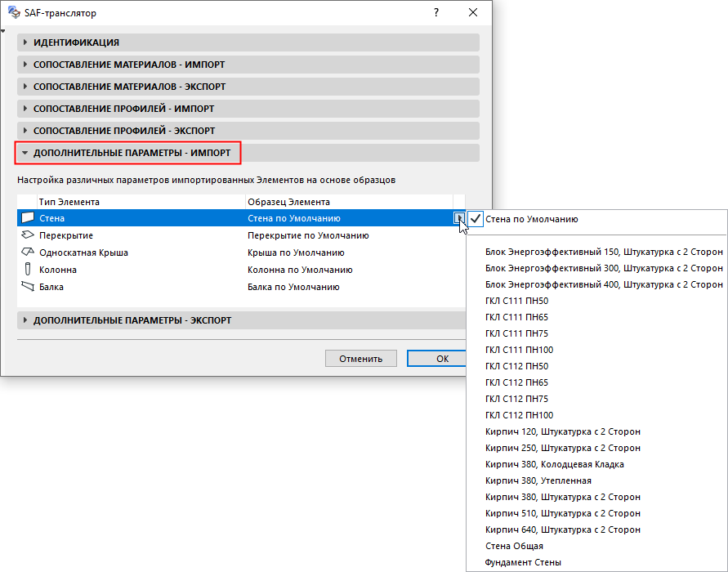Viewport: 728px width, 572px height.
Task: Select ГКЛ С111 ПН75 from list
Action: pos(597,333)
